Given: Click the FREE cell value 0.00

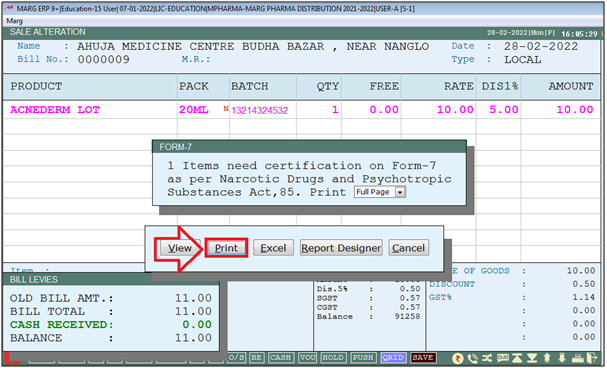Looking at the screenshot, I should (x=384, y=110).
